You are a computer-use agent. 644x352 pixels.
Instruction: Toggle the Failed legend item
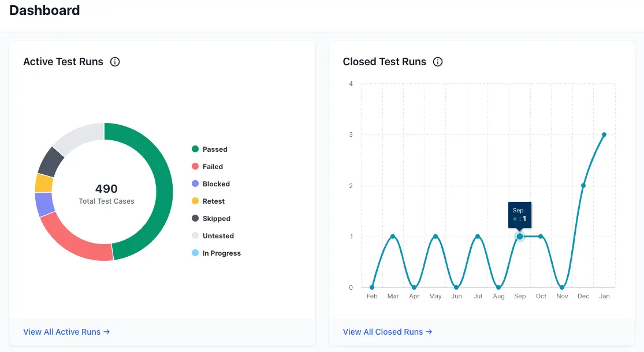(212, 167)
